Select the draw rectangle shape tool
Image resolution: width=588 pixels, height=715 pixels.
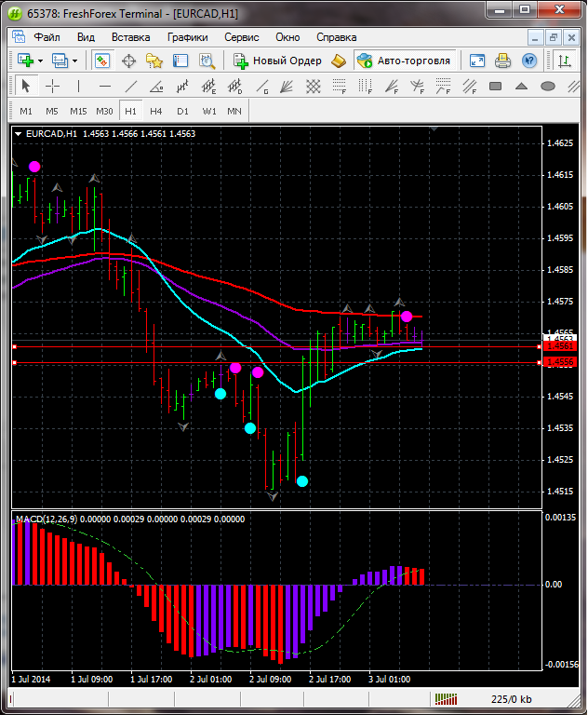point(496,87)
